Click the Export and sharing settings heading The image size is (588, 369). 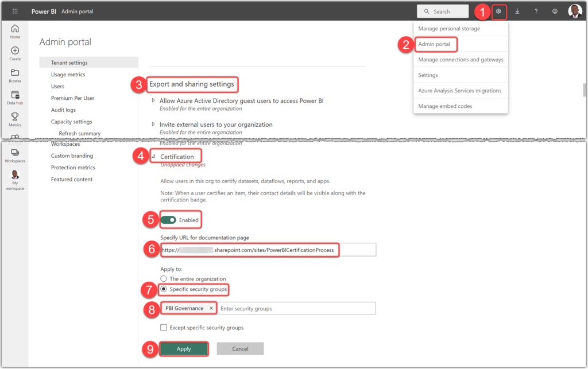coord(192,84)
